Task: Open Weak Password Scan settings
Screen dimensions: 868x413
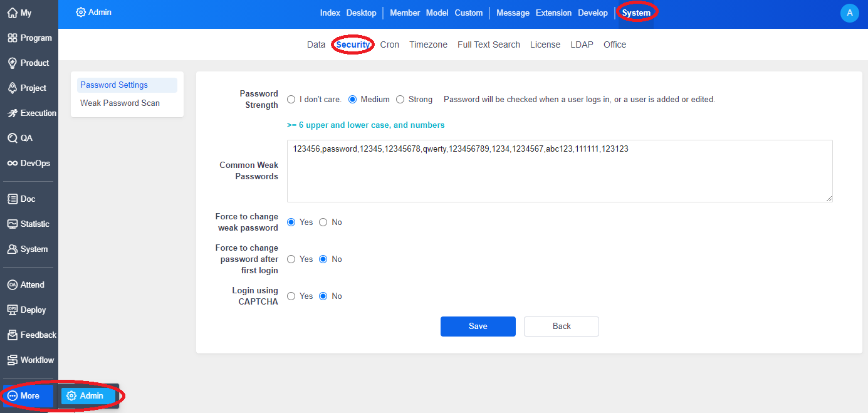Action: tap(120, 103)
